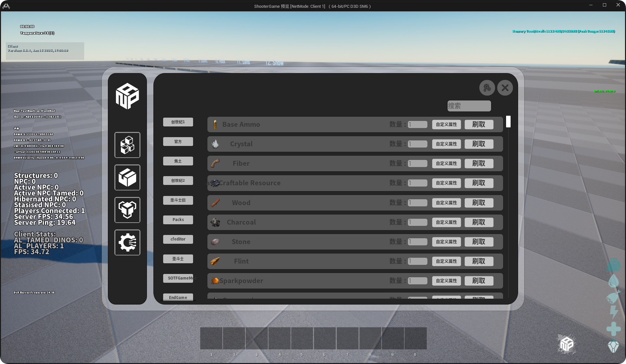The width and height of the screenshot is (626, 364).
Task: Click the quantity field for Stone
Action: click(418, 242)
